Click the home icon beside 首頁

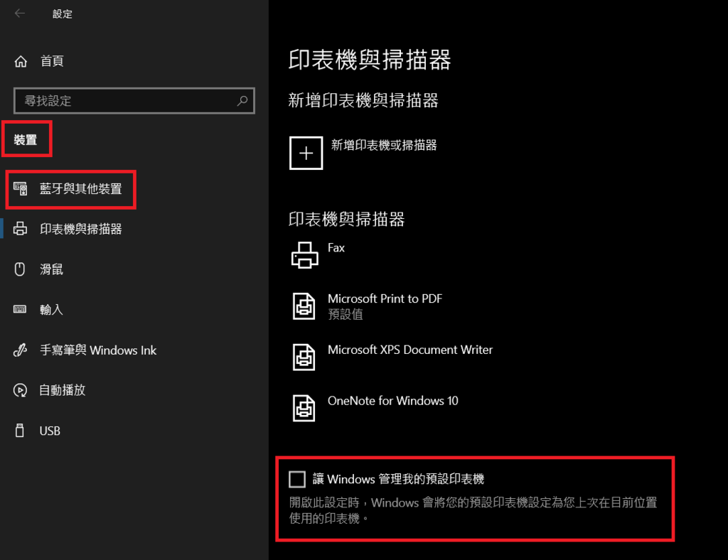click(x=21, y=61)
